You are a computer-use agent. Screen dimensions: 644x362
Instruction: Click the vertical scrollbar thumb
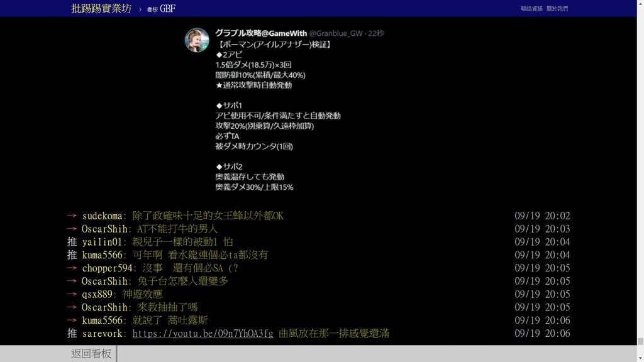click(x=640, y=341)
